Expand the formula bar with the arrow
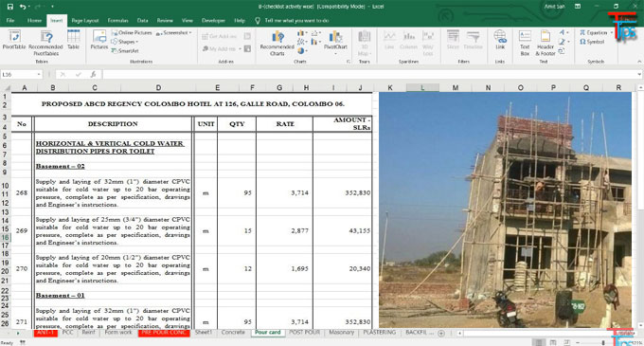The image size is (644, 346). [639, 74]
